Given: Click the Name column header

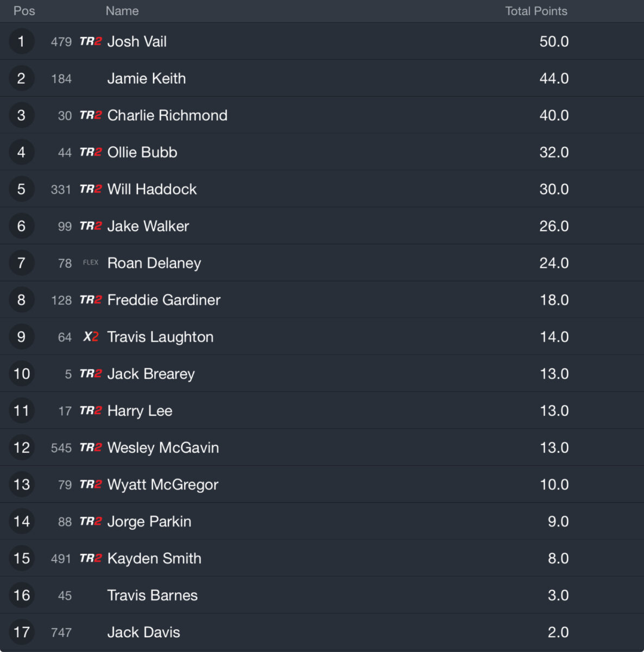Looking at the screenshot, I should (x=122, y=11).
